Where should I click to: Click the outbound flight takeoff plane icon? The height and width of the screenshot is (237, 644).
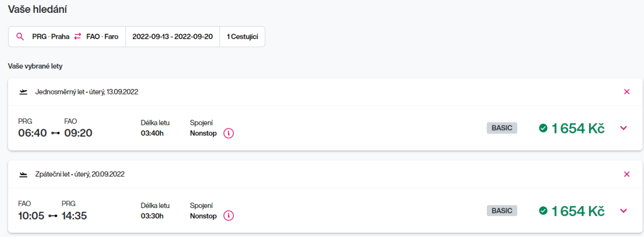coord(23,92)
